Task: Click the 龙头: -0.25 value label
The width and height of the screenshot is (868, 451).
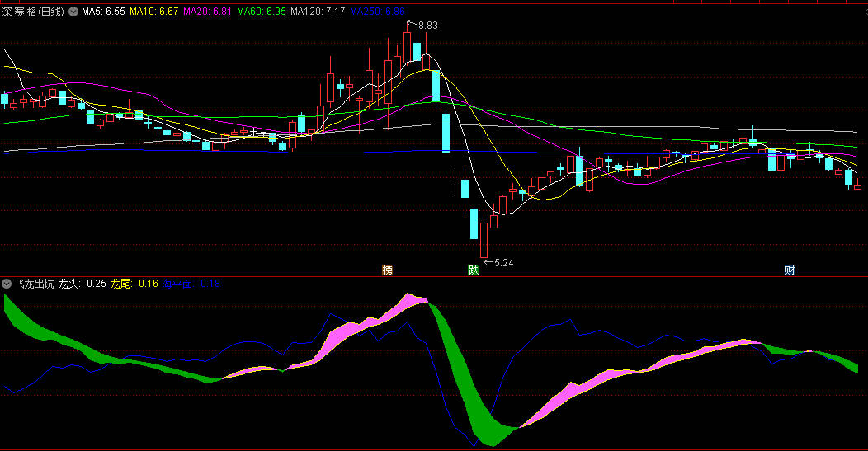Action: 82,284
